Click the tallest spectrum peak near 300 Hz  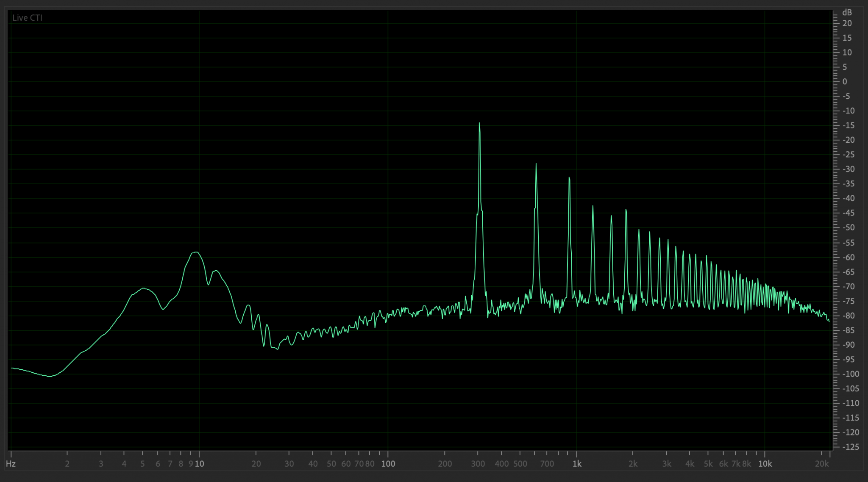coord(479,124)
